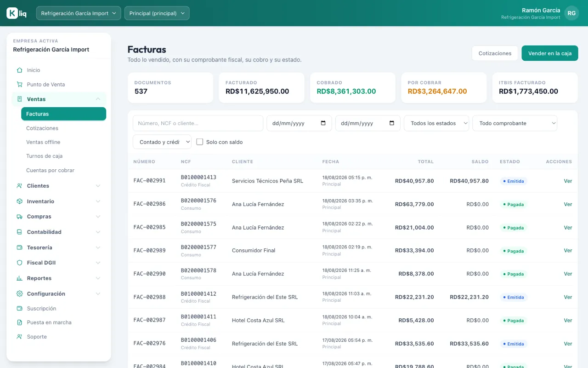Viewport: 588px width, 368px height.
Task: Open the Todo comprobante dropdown
Action: coord(514,123)
